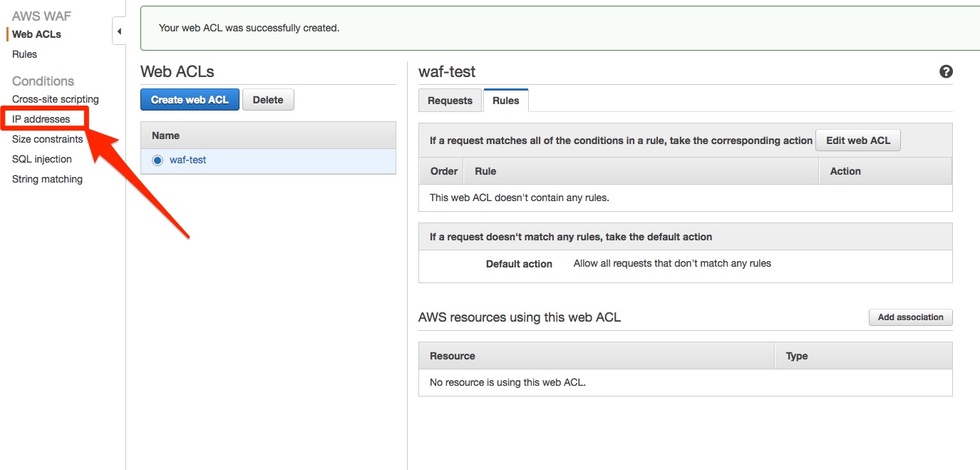Open Web ACLs in the sidebar
Image resolution: width=980 pixels, height=470 pixels.
coord(36,34)
